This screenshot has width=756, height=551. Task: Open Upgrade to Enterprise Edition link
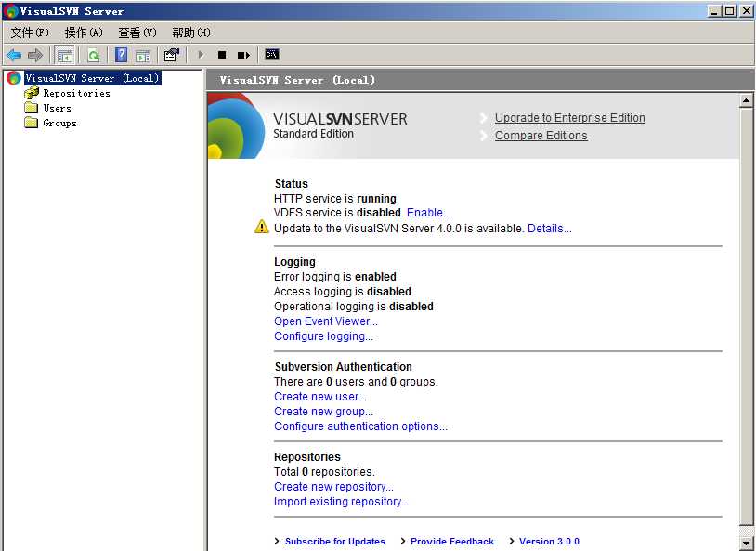tap(570, 118)
